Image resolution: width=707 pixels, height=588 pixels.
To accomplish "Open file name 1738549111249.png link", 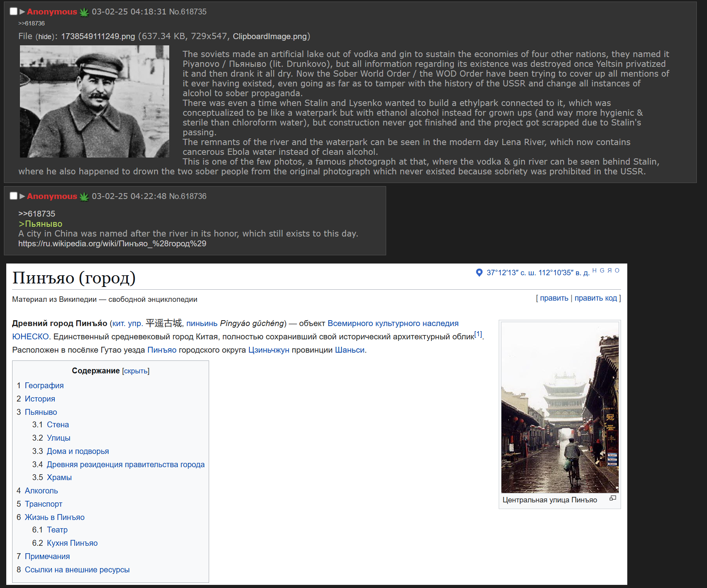I will (98, 36).
